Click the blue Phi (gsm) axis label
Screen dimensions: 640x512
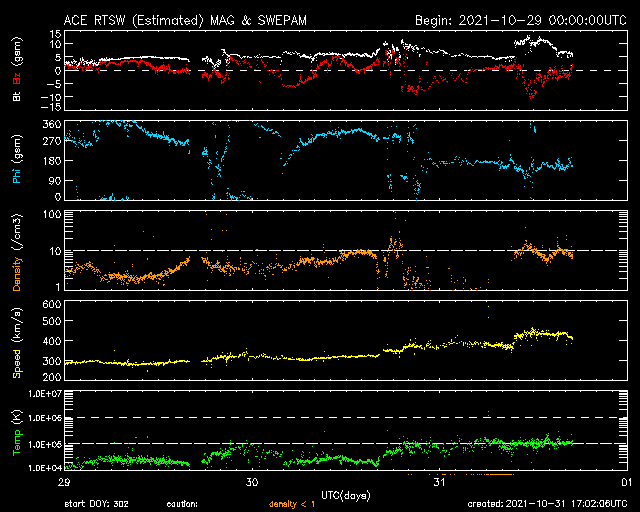(x=16, y=163)
